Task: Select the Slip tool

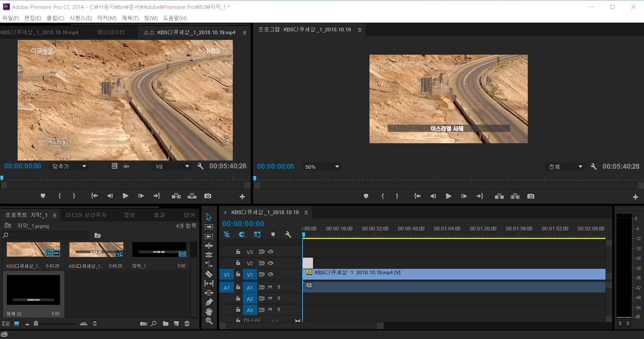Action: coord(209,283)
